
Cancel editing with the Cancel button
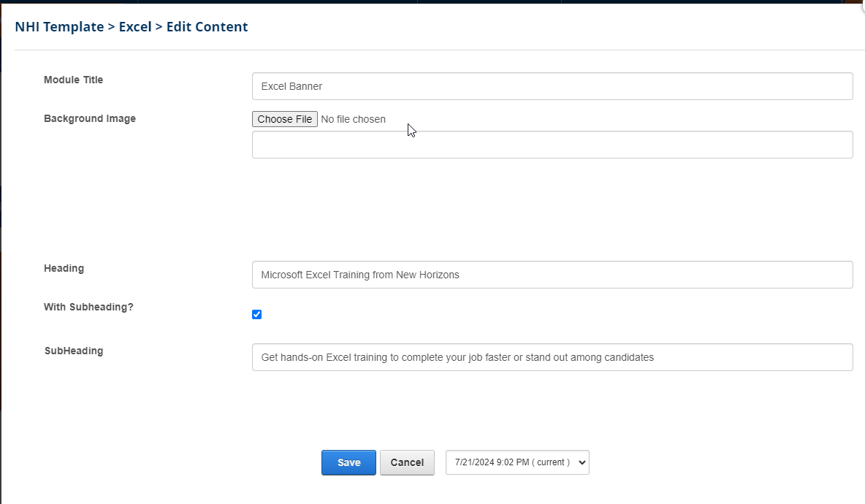[x=407, y=462]
